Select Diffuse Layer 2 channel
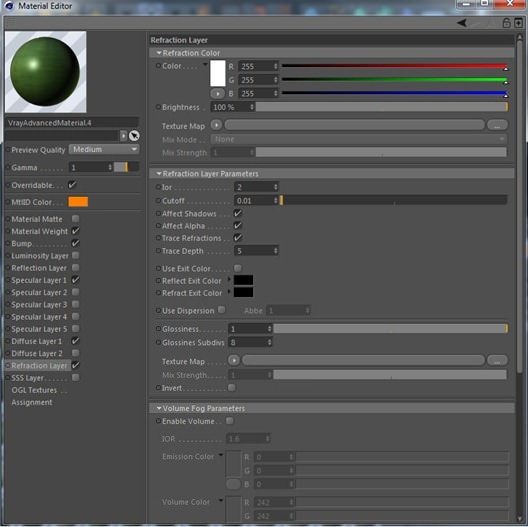 click(37, 354)
